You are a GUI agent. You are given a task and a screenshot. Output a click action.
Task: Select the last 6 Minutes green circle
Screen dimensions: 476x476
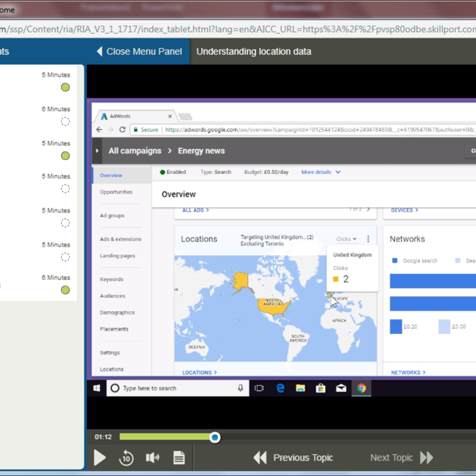(65, 290)
